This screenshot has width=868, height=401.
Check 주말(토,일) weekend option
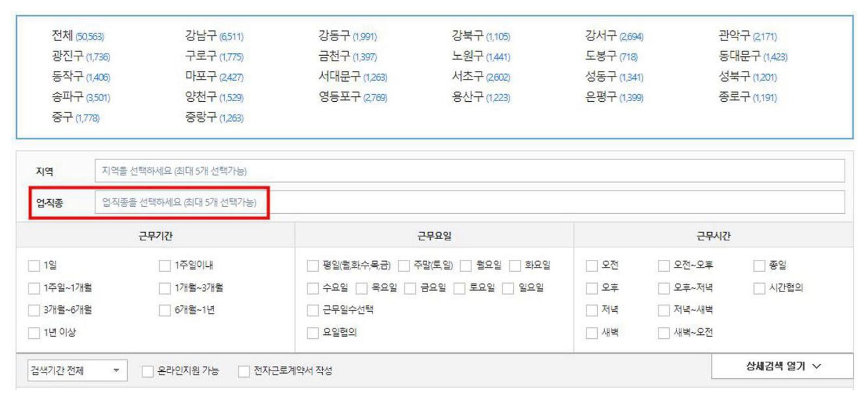(404, 266)
